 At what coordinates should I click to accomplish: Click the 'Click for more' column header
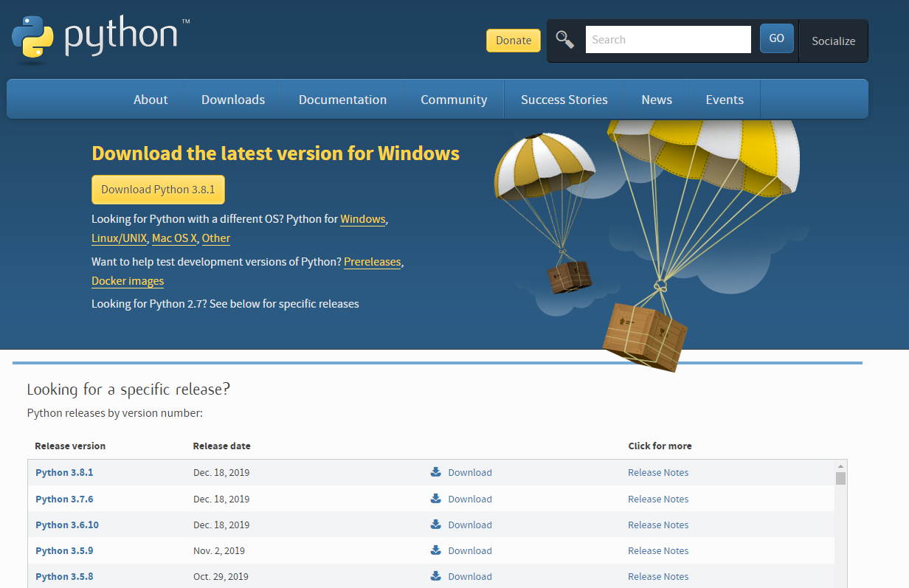[x=660, y=446]
